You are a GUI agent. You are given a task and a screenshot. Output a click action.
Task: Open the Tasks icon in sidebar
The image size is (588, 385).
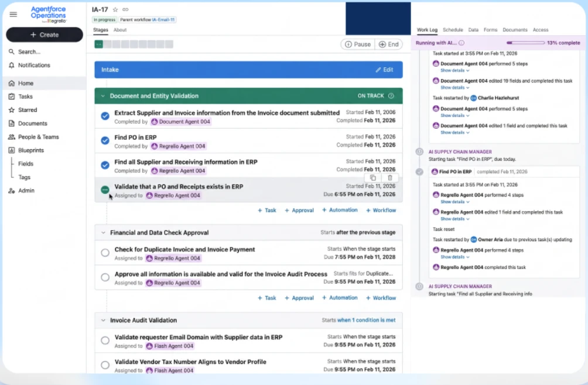click(12, 97)
